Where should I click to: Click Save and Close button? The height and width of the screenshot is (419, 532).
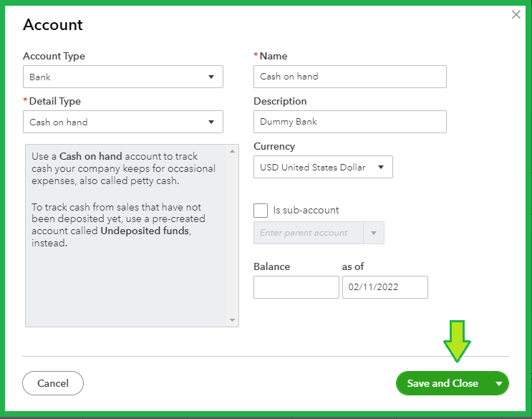tap(442, 383)
